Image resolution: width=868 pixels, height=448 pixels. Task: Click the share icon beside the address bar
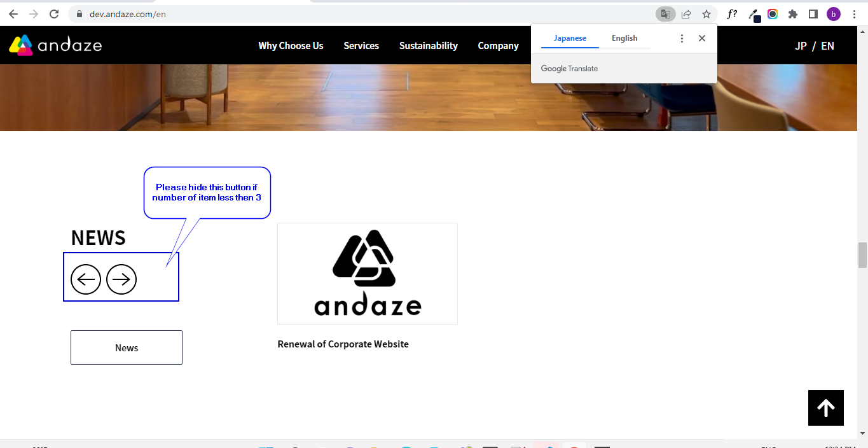coord(686,13)
